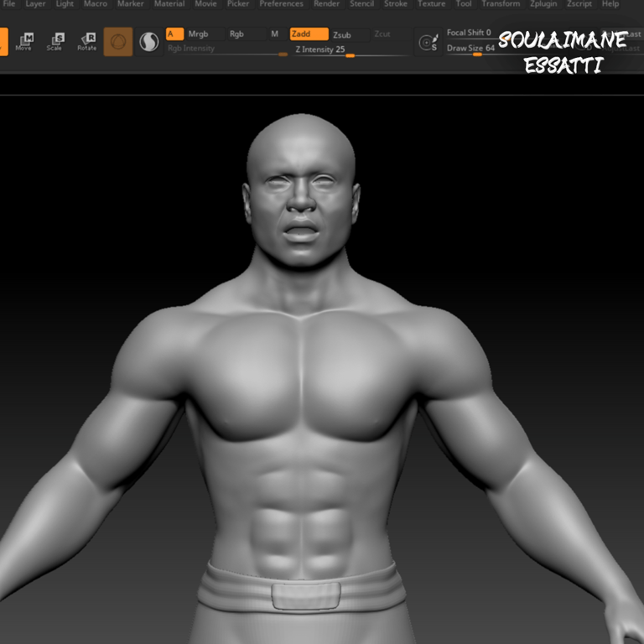This screenshot has height=644, width=644.
Task: Open the Picker menu
Action: pyautogui.click(x=238, y=3)
